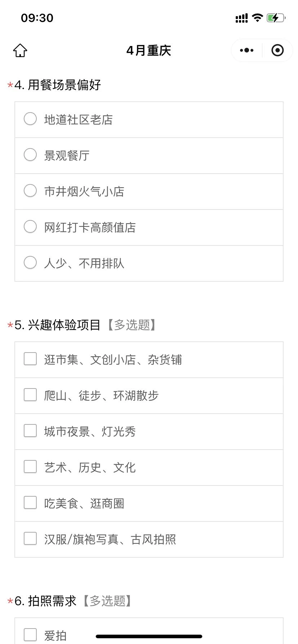This screenshot has height=644, width=298.
Task: Toggle the 爱拍 checkbox
Action: pos(30,635)
